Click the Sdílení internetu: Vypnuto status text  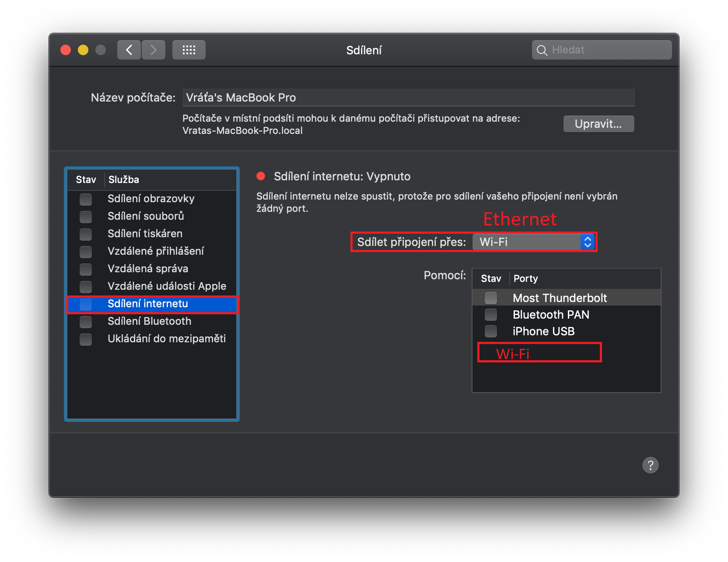click(x=342, y=176)
